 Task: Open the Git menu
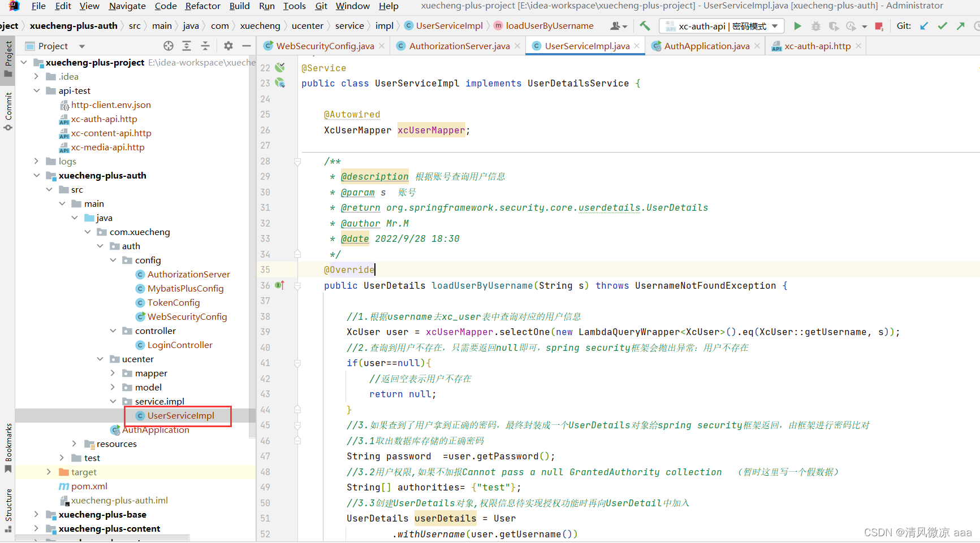pyautogui.click(x=321, y=6)
